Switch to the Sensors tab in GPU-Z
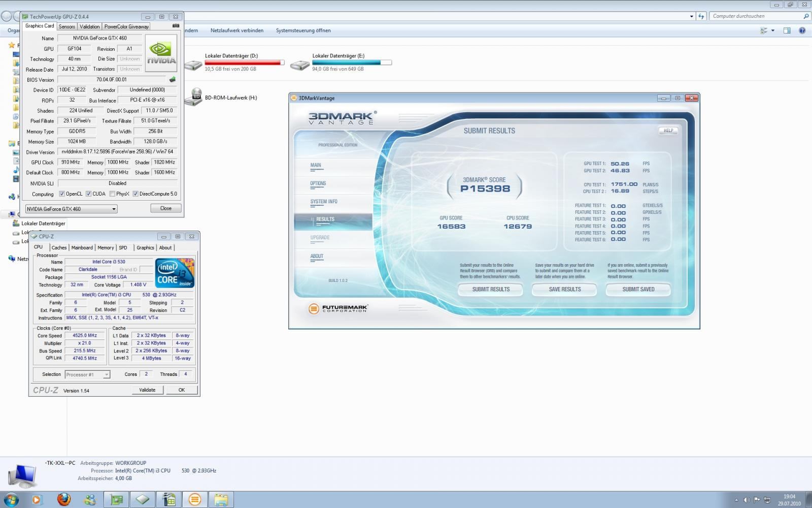812x508 pixels. [67, 26]
